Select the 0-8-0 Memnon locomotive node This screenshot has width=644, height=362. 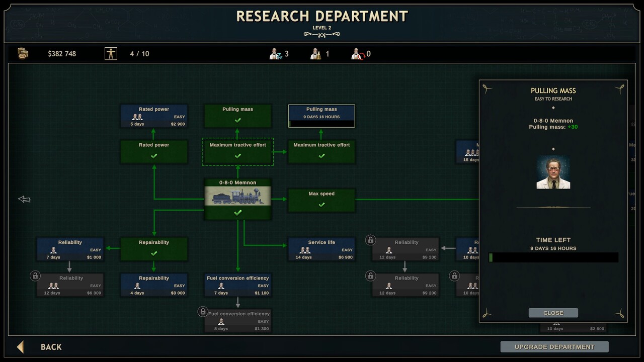[237, 199]
